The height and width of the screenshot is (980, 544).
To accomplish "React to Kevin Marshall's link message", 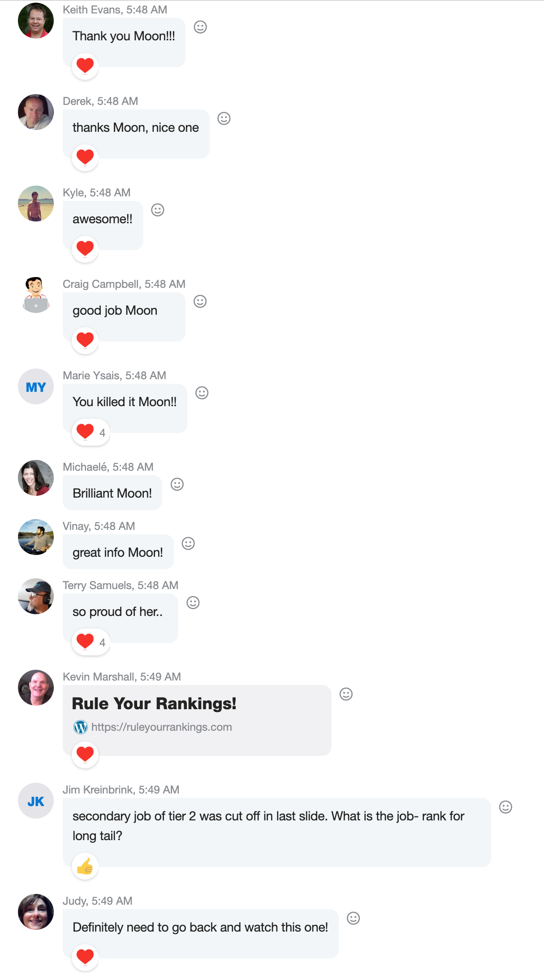I will (346, 694).
